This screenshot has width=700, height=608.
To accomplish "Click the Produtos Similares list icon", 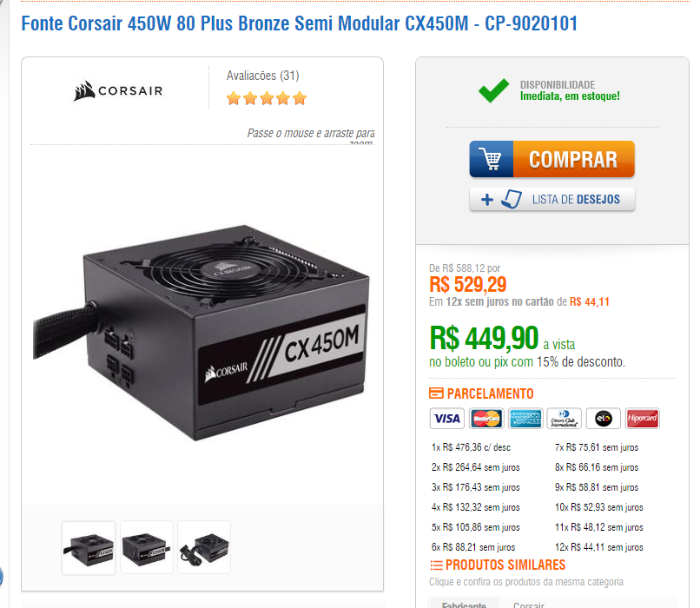I will (x=436, y=565).
